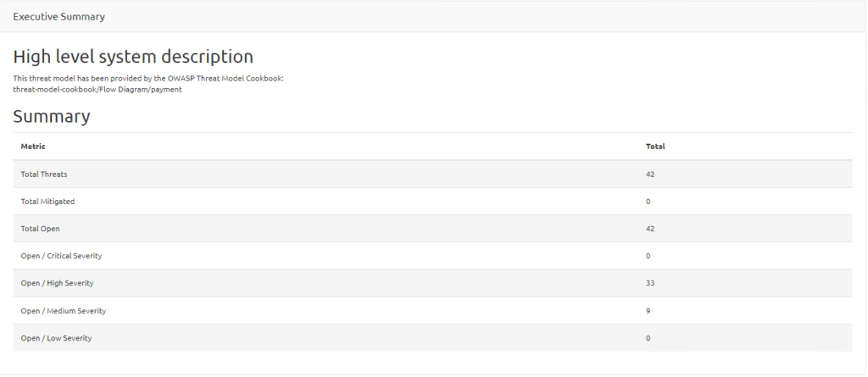Click the High level system description heading
The height and width of the screenshot is (377, 868).
[x=133, y=57]
